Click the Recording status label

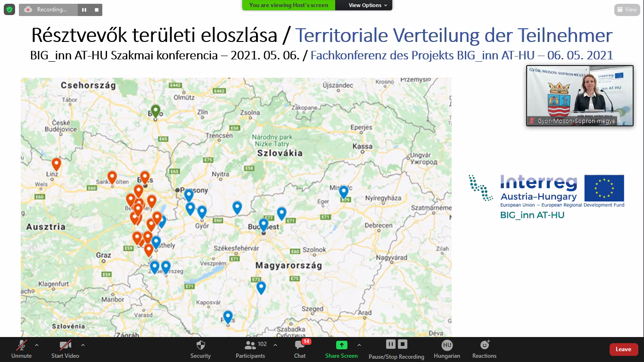point(52,9)
